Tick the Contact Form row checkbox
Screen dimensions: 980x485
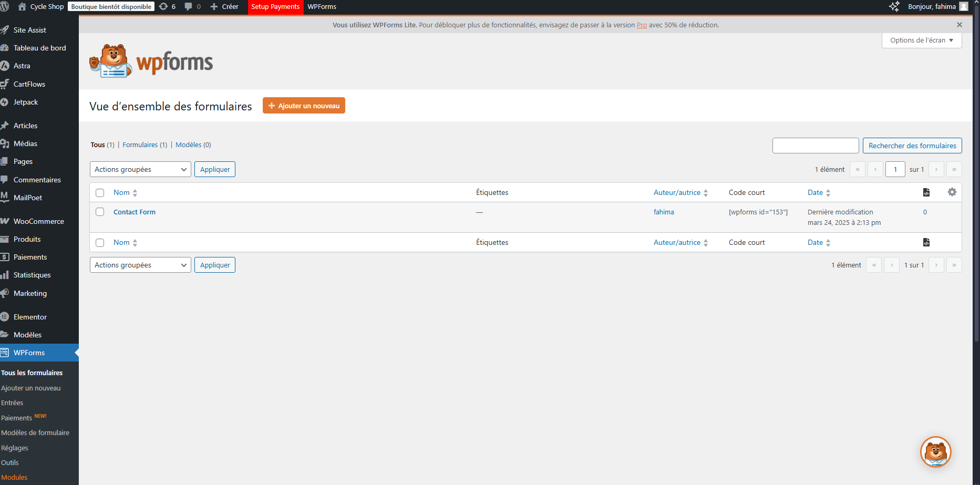tap(100, 212)
